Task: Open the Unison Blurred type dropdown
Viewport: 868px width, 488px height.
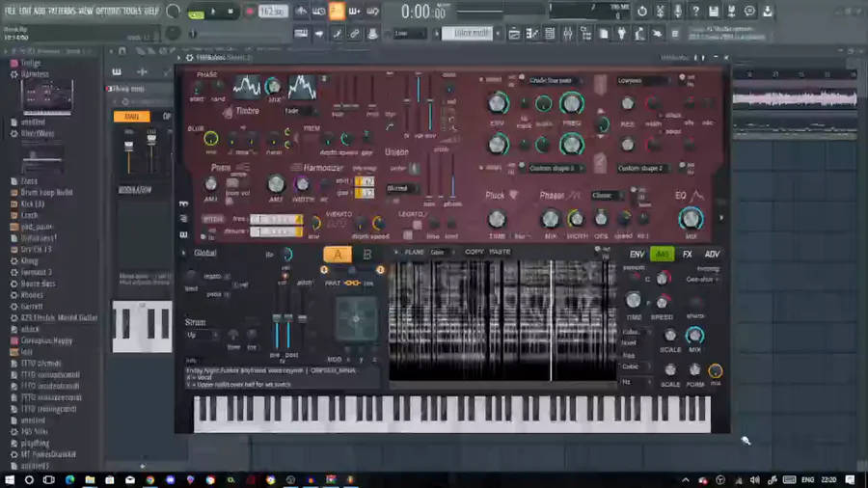Action: coord(402,188)
